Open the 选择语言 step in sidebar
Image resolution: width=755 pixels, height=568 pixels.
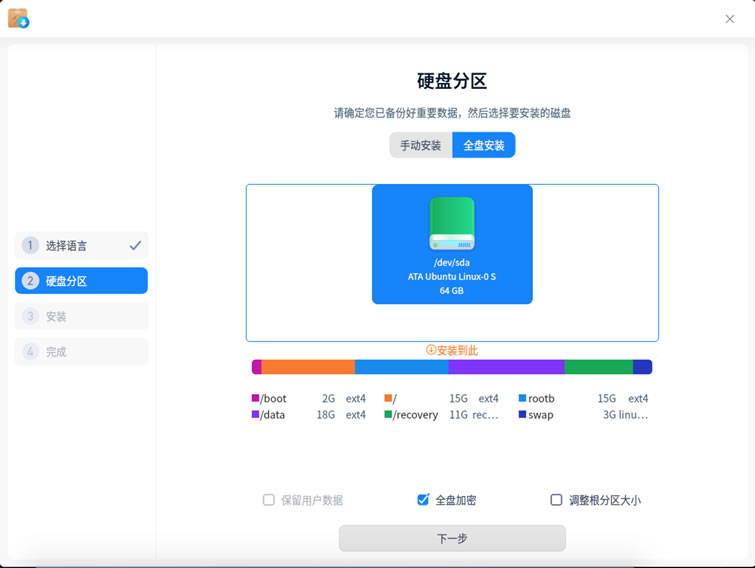[81, 245]
